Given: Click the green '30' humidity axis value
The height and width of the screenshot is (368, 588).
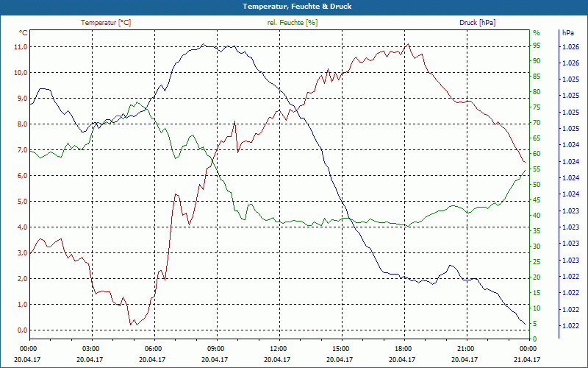Looking at the screenshot, I should click(537, 247).
